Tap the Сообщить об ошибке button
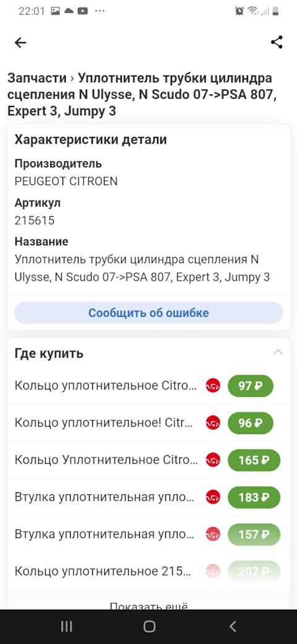Viewport: 297px width, 644px height. click(x=148, y=313)
